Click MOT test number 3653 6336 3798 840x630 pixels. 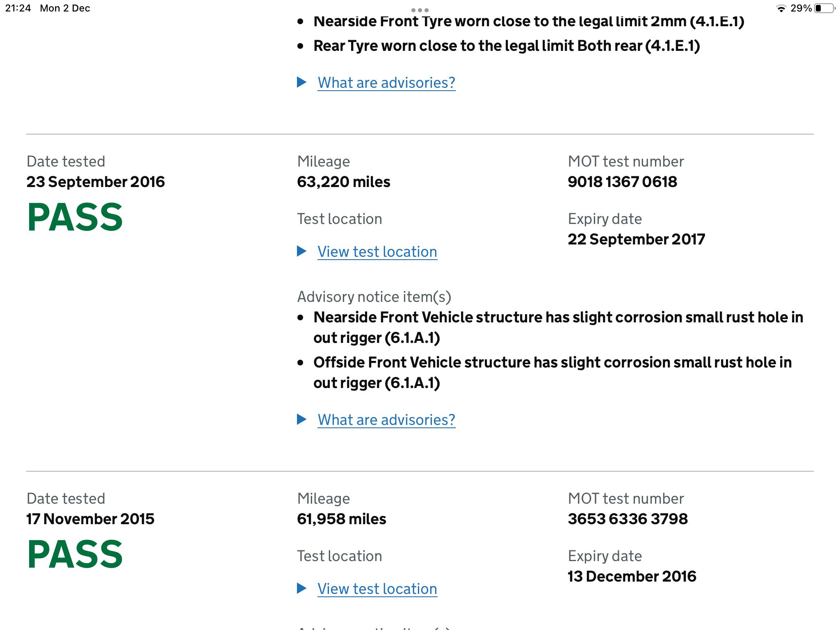pyautogui.click(x=628, y=519)
